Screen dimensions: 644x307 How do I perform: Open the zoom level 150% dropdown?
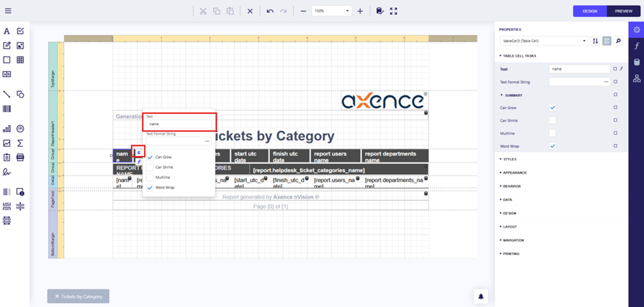(331, 11)
